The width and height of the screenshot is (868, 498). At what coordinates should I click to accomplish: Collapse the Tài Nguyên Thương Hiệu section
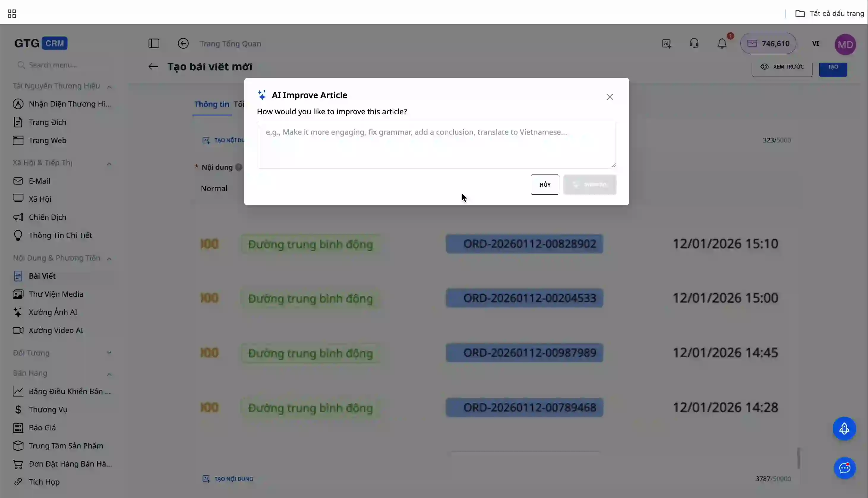pyautogui.click(x=109, y=87)
